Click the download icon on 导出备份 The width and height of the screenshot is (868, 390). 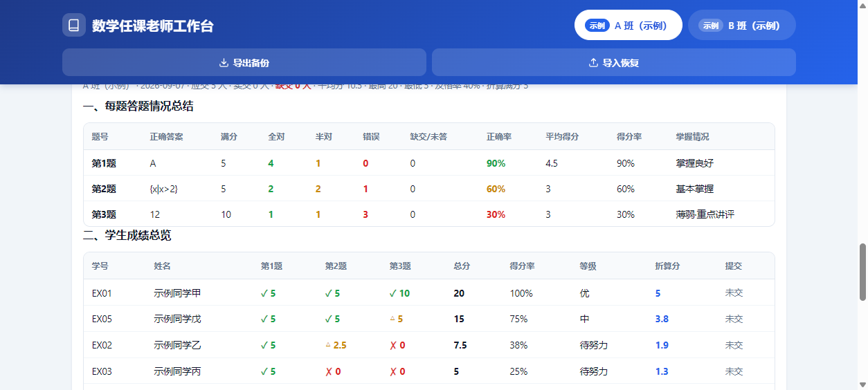(x=224, y=63)
